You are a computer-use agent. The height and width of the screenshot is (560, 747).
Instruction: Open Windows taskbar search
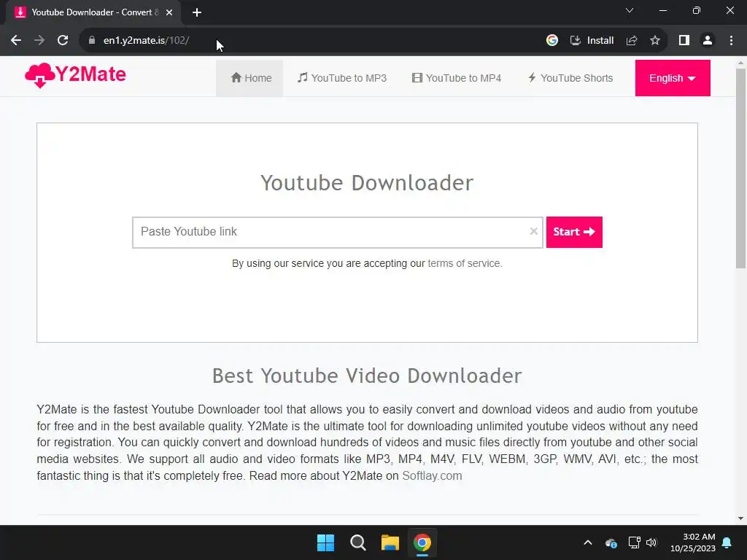point(357,542)
